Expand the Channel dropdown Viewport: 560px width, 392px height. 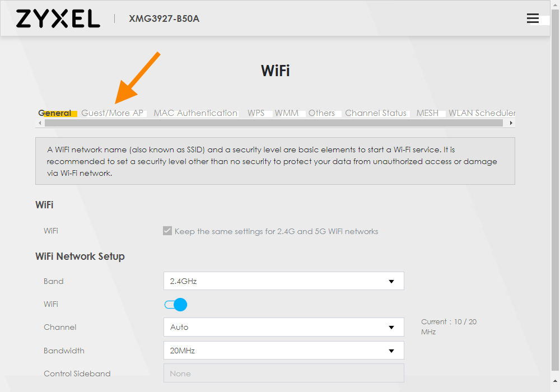[x=283, y=327]
